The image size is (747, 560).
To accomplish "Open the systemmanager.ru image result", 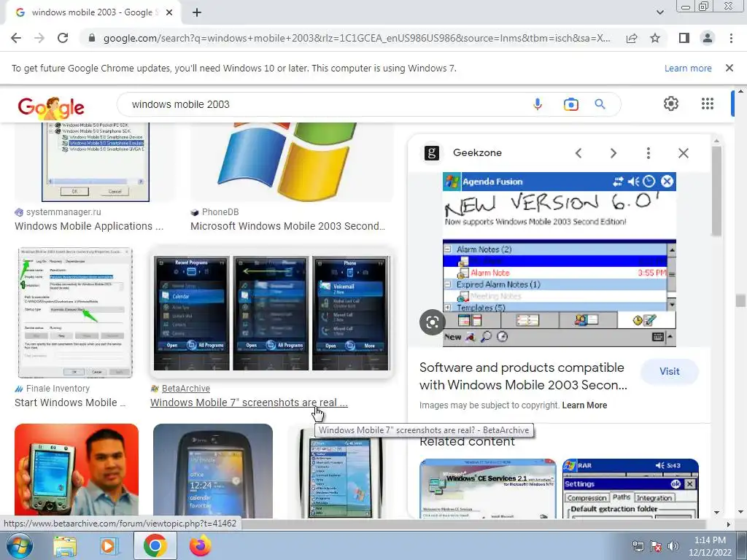I will coord(96,162).
